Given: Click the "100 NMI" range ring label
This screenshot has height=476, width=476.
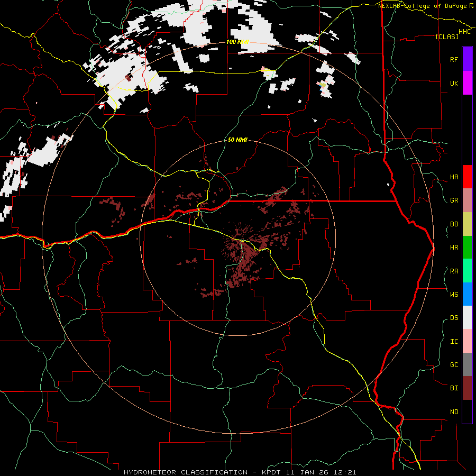Looking at the screenshot, I should pos(237,42).
